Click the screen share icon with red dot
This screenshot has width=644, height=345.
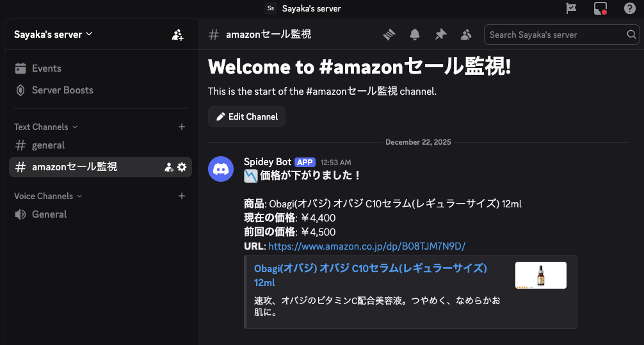tap(600, 8)
